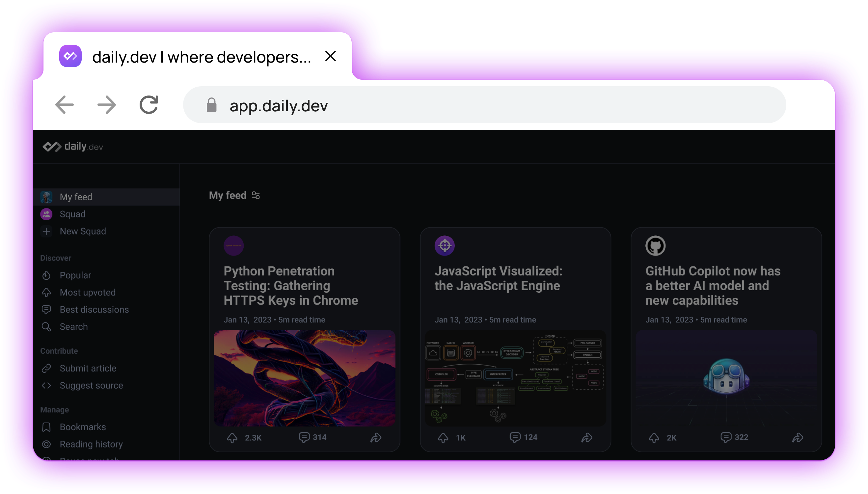Open Best discussions

(94, 310)
